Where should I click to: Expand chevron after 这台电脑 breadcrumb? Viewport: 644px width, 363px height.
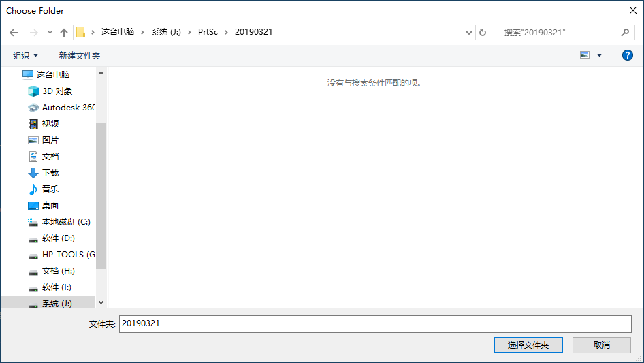(142, 32)
